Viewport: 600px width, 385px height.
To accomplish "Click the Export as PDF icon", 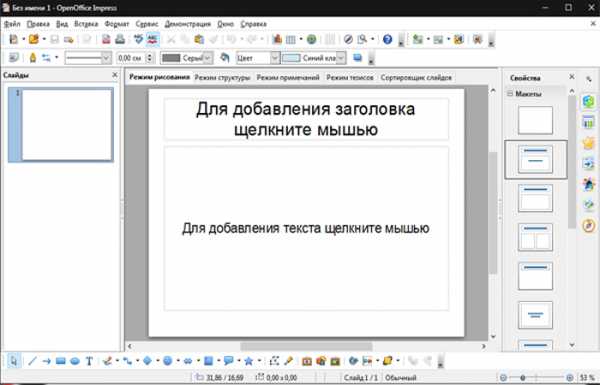I will pyautogui.click(x=106, y=39).
